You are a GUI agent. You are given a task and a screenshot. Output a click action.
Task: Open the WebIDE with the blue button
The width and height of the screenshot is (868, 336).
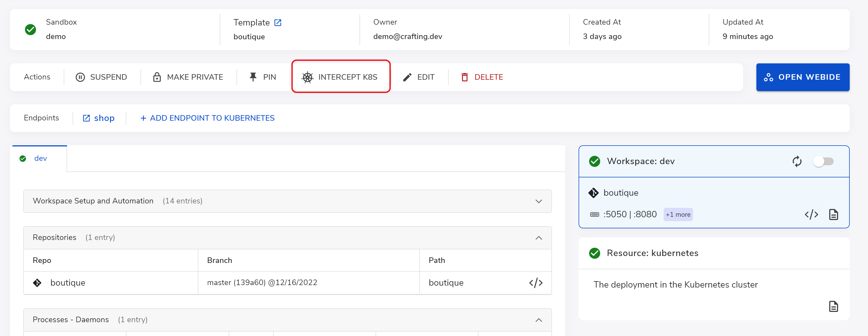(x=803, y=77)
